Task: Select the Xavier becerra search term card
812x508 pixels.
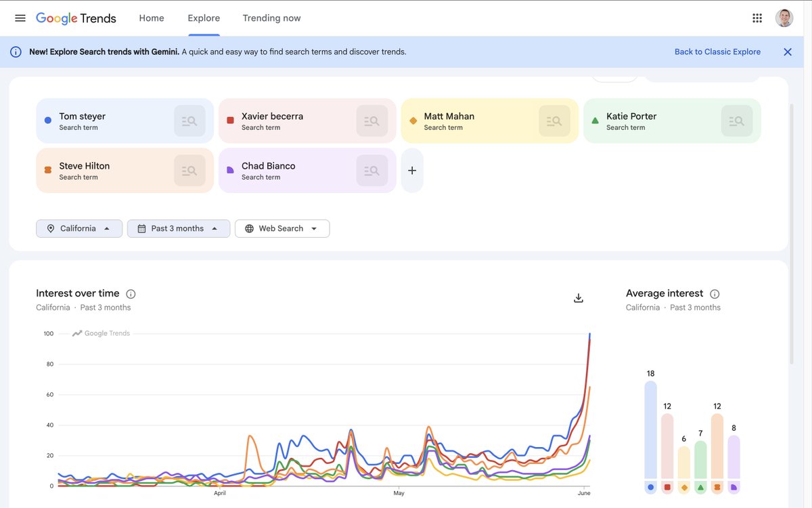Action: tap(307, 121)
